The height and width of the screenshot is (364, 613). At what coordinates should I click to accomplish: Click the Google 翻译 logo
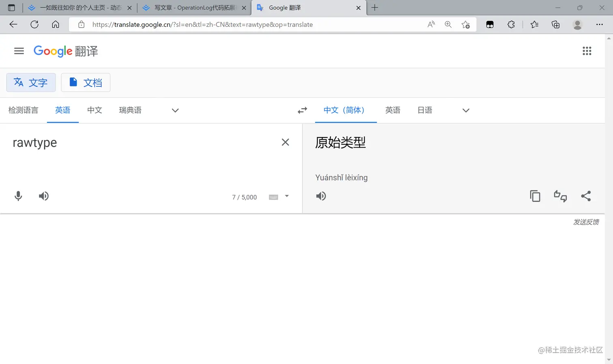pos(66,51)
